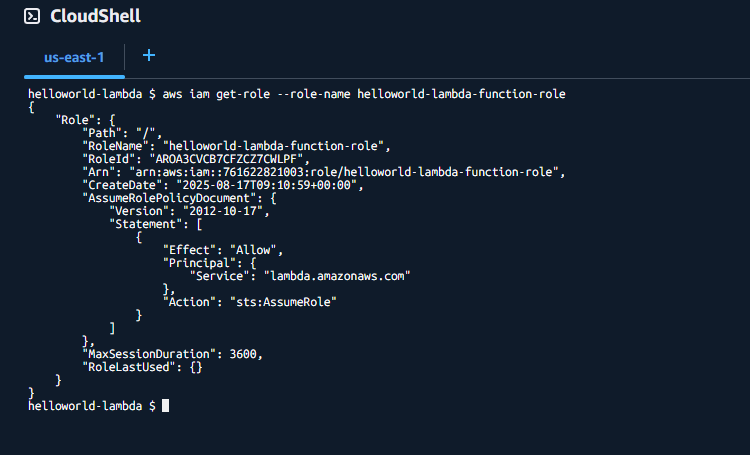Click the Principal key line
Image resolution: width=750 pixels, height=455 pixels.
(210, 263)
